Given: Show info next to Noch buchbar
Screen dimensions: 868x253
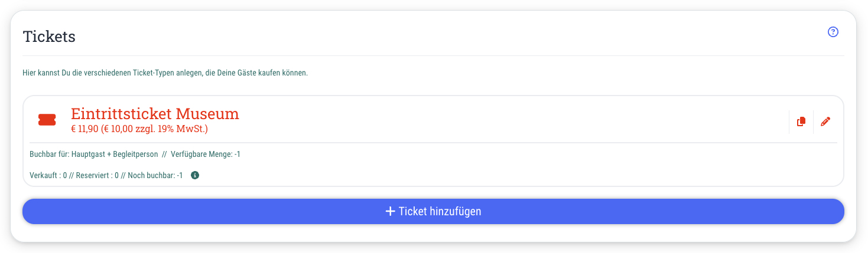Looking at the screenshot, I should (x=196, y=175).
